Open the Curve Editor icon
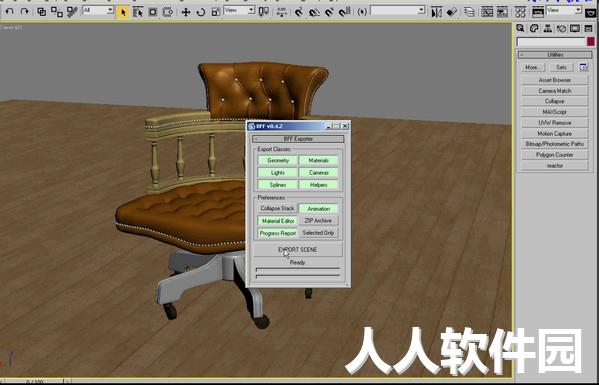The image size is (599, 385). pos(487,12)
